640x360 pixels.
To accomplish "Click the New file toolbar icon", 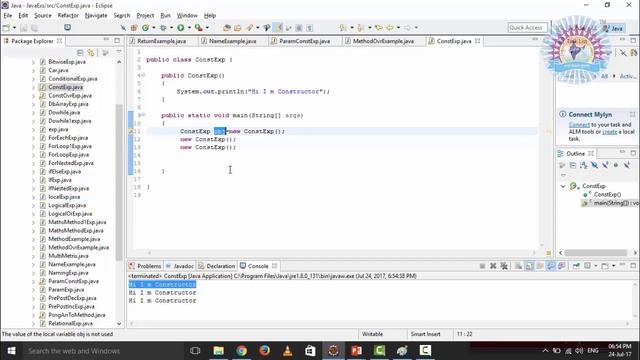I will (6, 28).
